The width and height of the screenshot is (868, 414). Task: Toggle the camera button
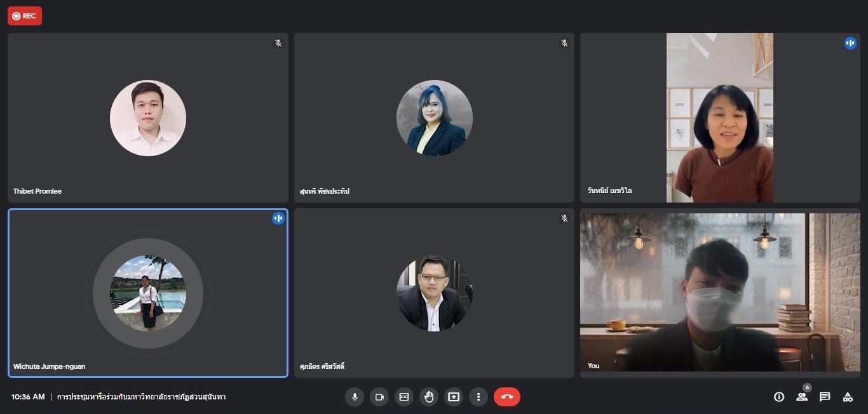(379, 397)
